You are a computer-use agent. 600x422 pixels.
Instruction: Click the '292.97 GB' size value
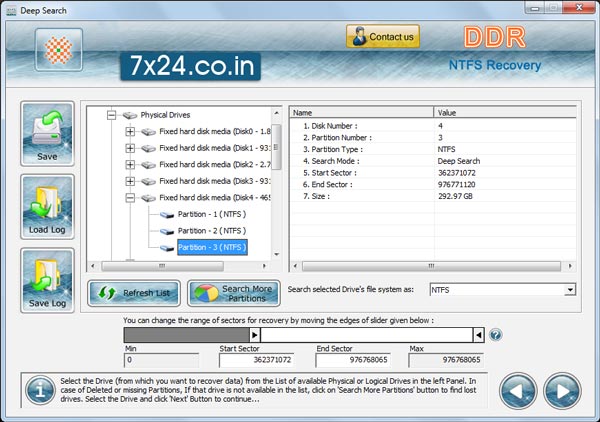pyautogui.click(x=455, y=196)
